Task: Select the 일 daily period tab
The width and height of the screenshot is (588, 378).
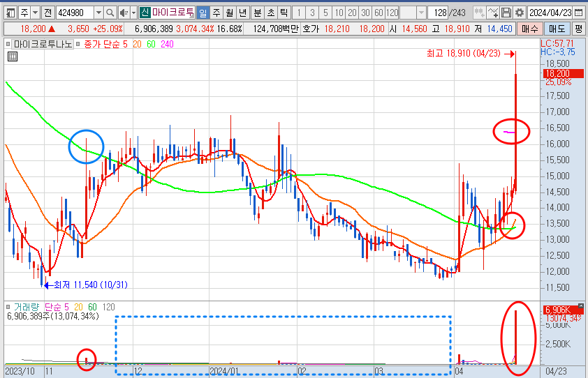Action: (203, 13)
